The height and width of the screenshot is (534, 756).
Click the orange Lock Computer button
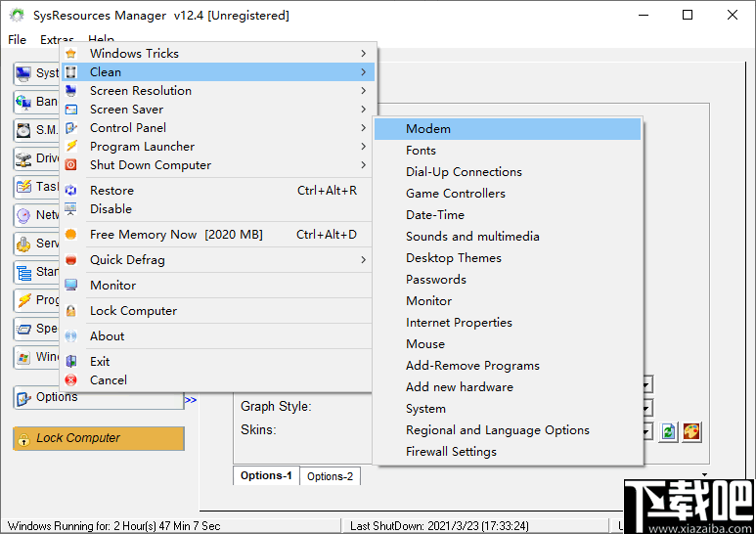99,438
